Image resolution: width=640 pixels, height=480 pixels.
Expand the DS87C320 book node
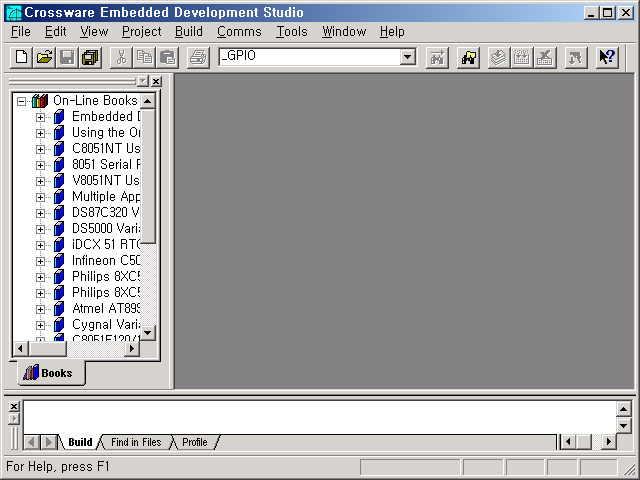(40, 213)
